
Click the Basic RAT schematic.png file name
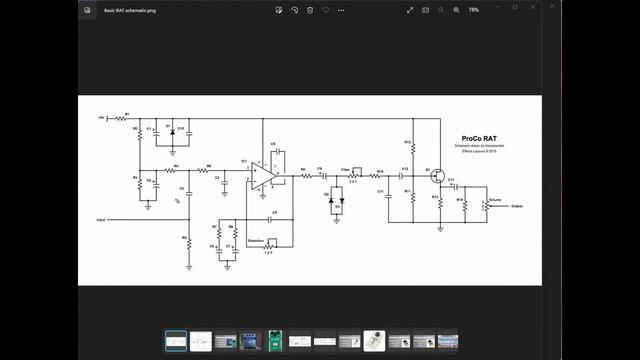[130, 11]
